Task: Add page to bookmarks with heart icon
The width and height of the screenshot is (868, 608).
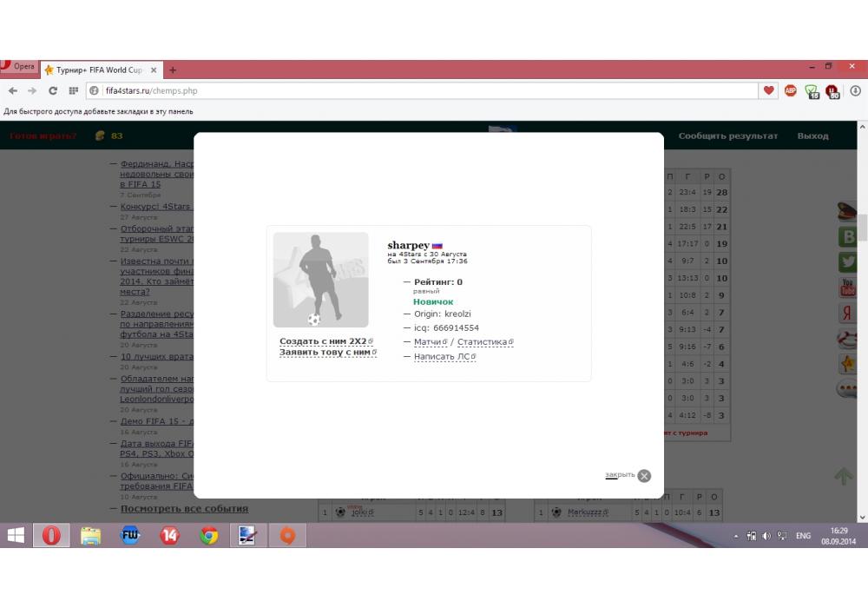Action: tap(768, 90)
